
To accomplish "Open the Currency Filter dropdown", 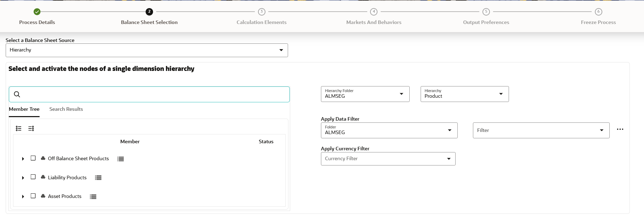I will pyautogui.click(x=388, y=159).
